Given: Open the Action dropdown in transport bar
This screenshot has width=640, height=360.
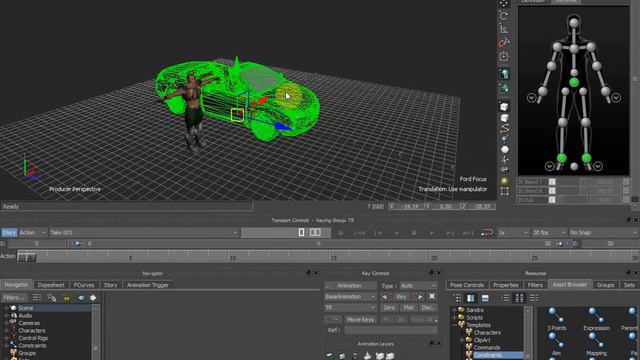Looking at the screenshot, I should (x=33, y=233).
